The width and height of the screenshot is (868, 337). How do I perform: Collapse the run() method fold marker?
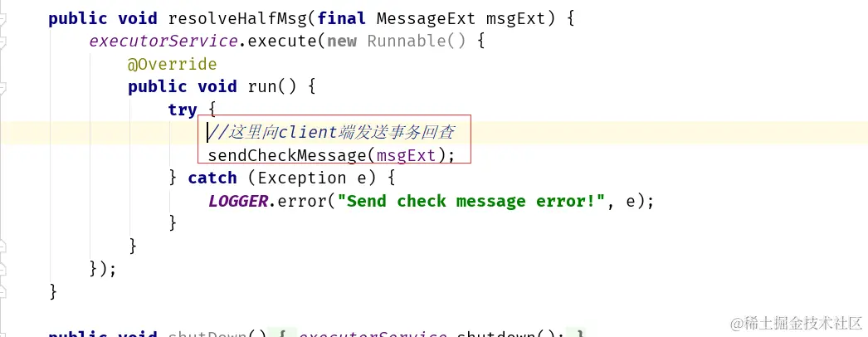point(3,88)
